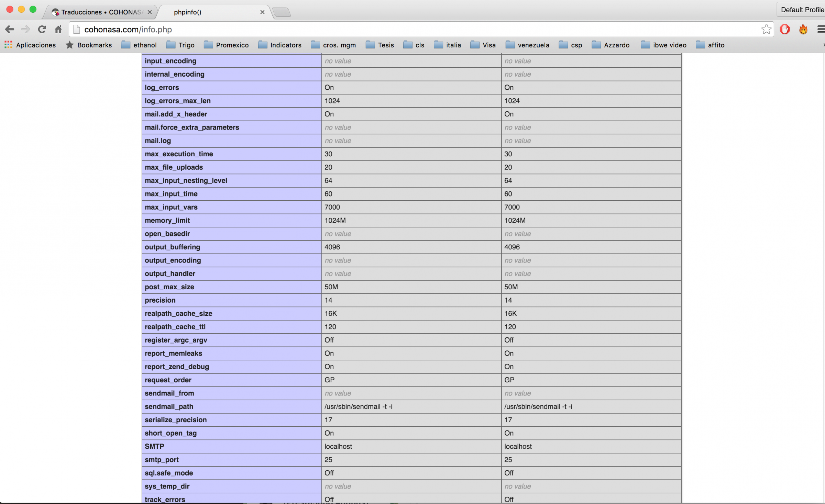
Task: Close the phpinfo() tab
Action: pyautogui.click(x=262, y=12)
